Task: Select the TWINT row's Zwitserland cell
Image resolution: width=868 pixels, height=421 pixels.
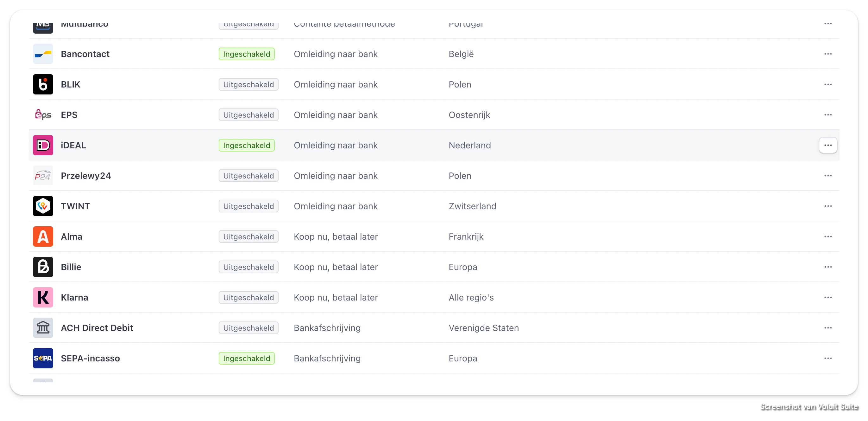Action: click(x=472, y=206)
